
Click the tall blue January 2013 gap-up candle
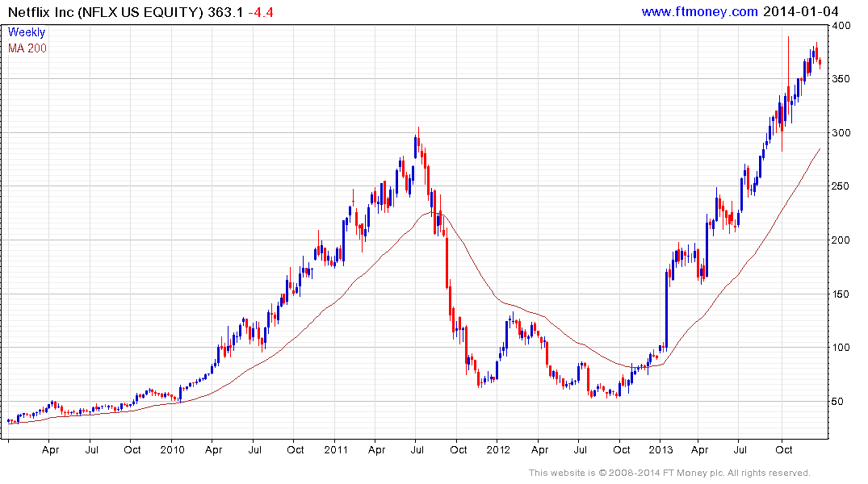point(666,310)
